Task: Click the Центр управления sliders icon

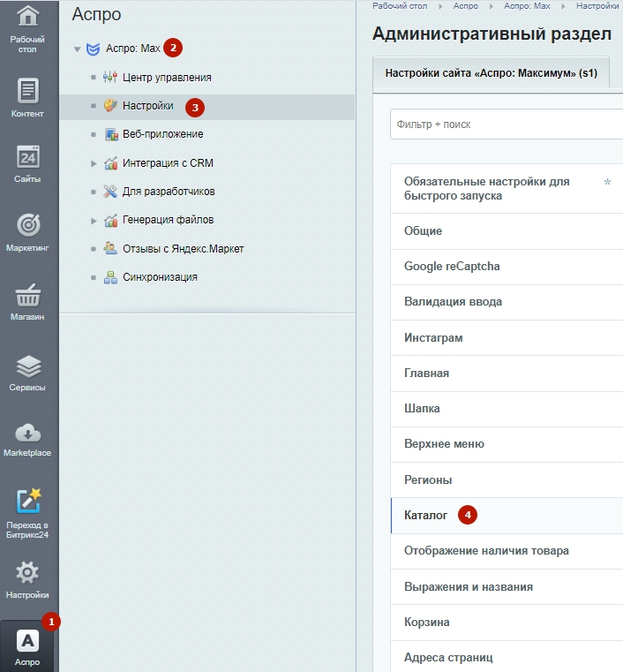Action: tap(110, 77)
